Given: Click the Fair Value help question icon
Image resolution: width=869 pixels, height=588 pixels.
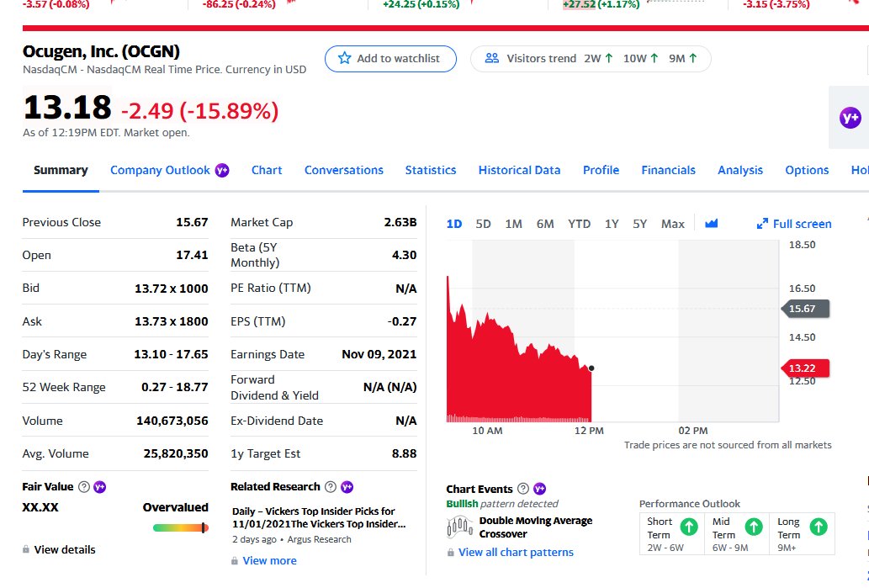Looking at the screenshot, I should [83, 486].
